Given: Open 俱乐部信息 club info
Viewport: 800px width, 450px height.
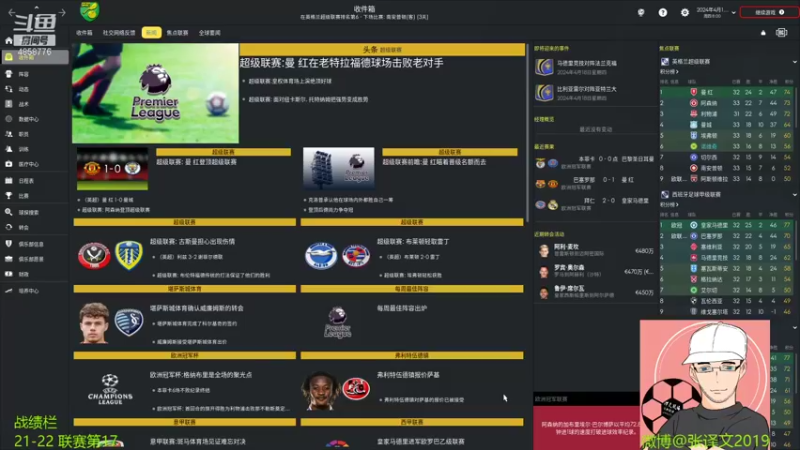Looking at the screenshot, I should pyautogui.click(x=35, y=244).
